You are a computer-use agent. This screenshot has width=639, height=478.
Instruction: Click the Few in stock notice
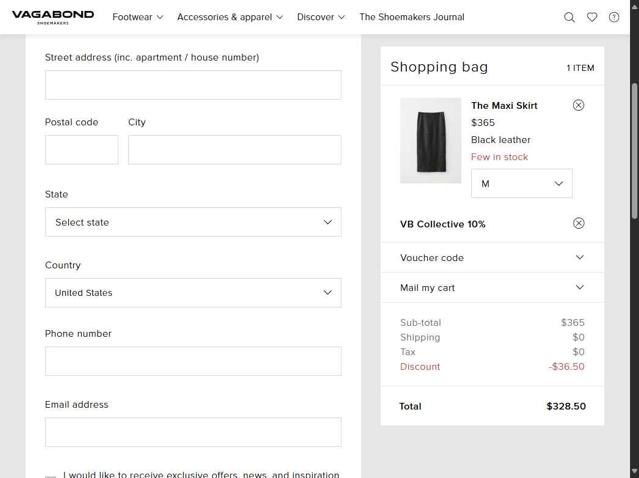(x=499, y=157)
